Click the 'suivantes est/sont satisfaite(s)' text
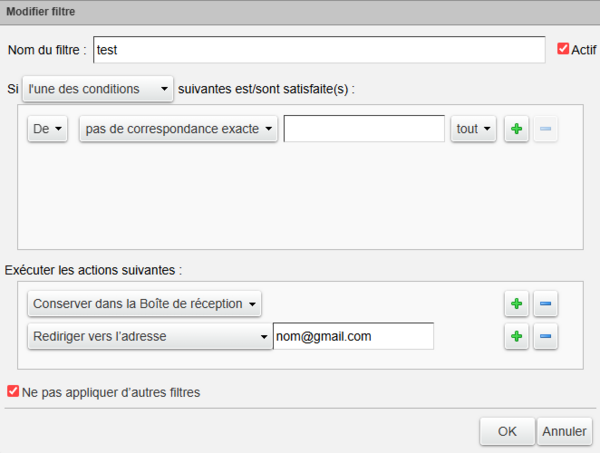 pos(266,89)
